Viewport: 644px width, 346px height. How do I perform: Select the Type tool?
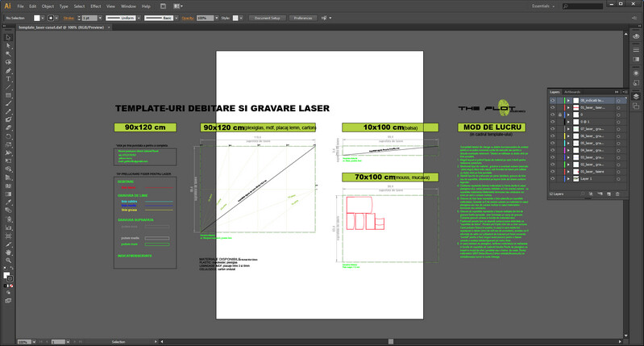tap(8, 79)
